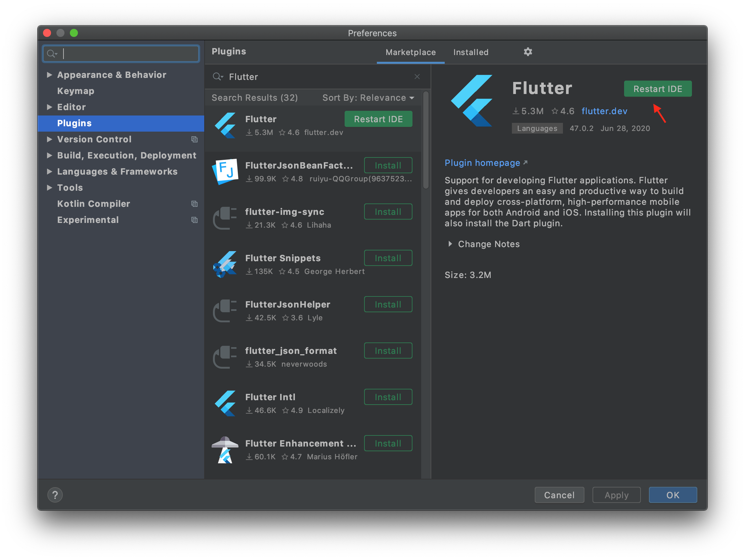
Task: Install the flutter-img-sync plugin
Action: pyautogui.click(x=388, y=212)
